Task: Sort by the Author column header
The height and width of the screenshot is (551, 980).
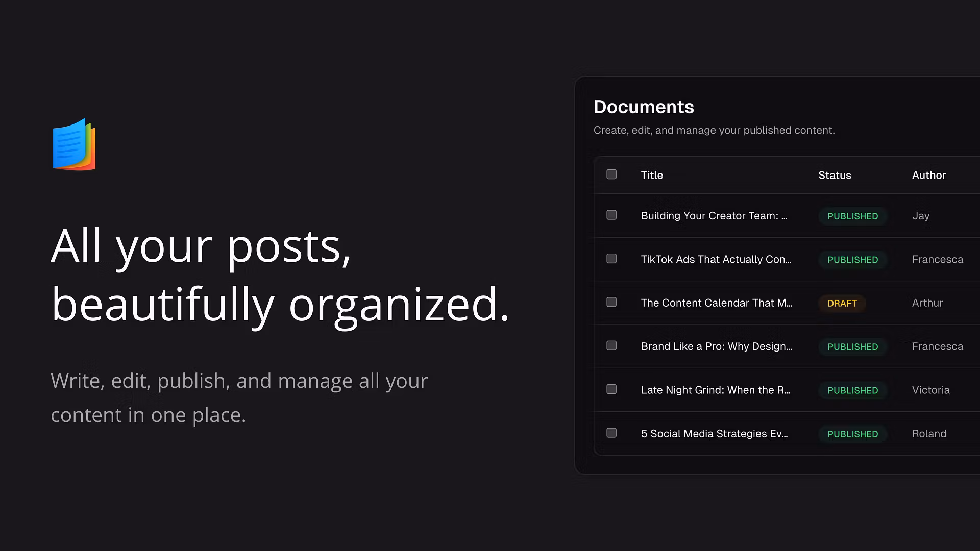Action: click(928, 175)
